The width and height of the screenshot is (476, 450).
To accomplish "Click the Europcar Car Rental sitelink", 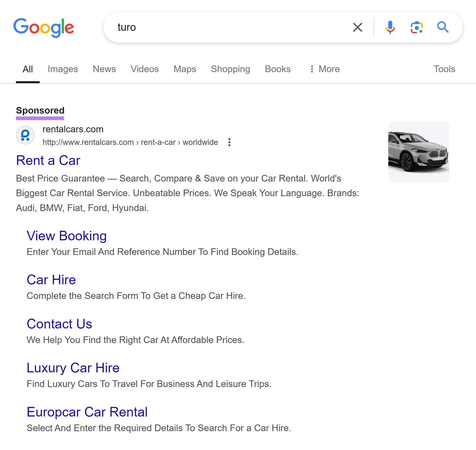I will tap(87, 412).
